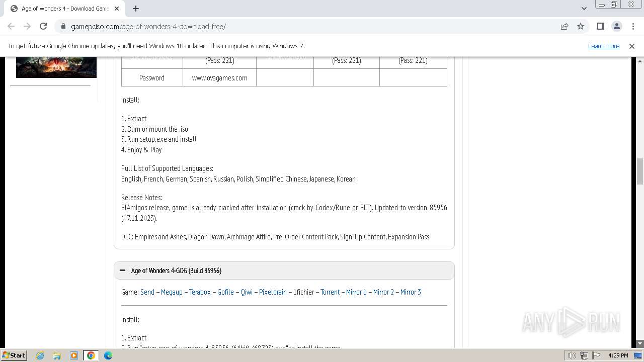Click the Burn or mount the .iso step
Image resolution: width=644 pixels, height=362 pixels.
154,129
